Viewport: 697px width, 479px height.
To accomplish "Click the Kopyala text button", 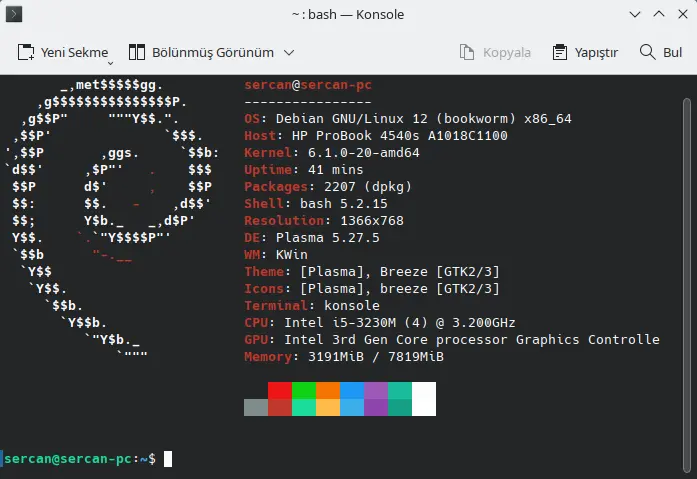I will click(x=507, y=52).
